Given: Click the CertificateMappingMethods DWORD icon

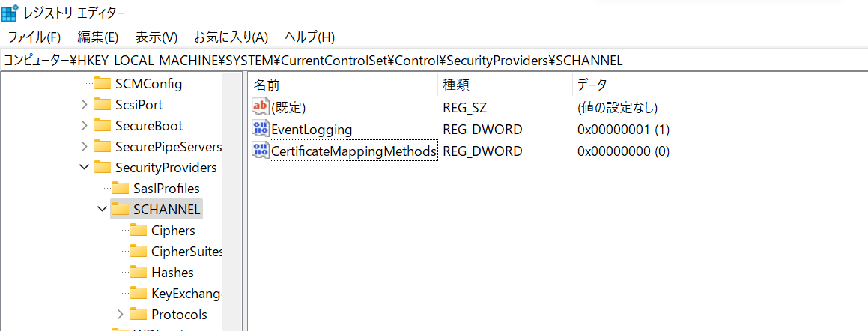Looking at the screenshot, I should point(261,151).
